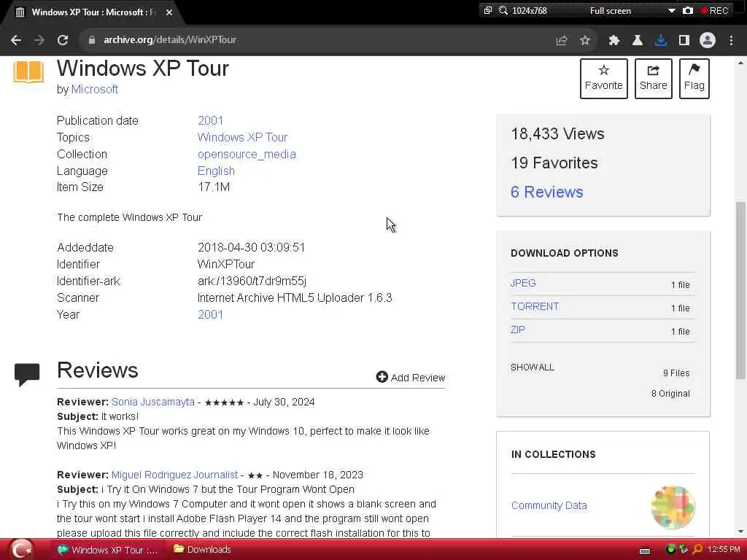The image size is (747, 560).
Task: Click the share page icon in address bar
Action: [562, 41]
